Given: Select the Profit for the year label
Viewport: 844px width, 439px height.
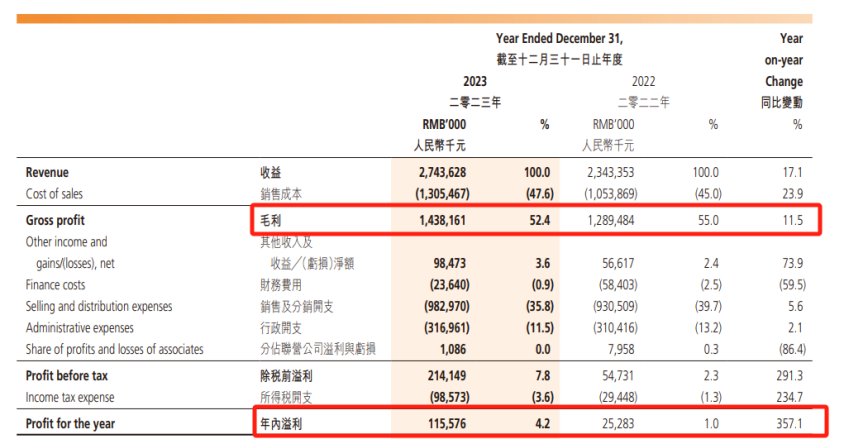Looking at the screenshot, I should (x=71, y=422).
